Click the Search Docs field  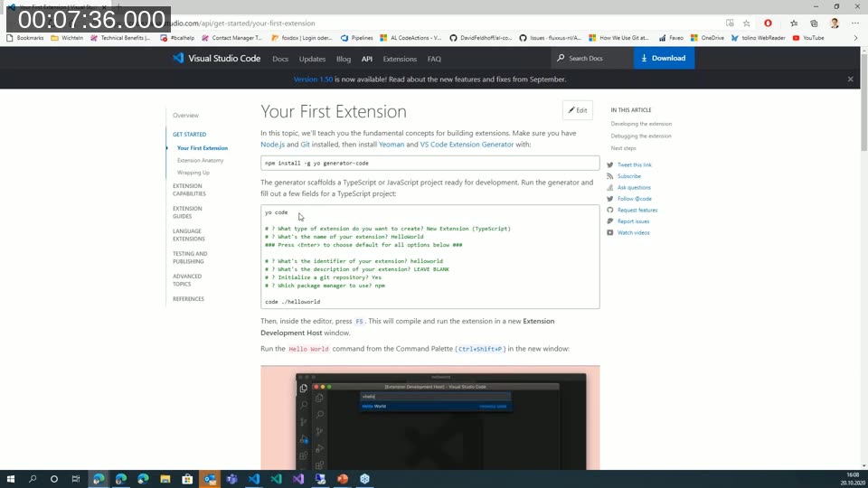point(591,58)
